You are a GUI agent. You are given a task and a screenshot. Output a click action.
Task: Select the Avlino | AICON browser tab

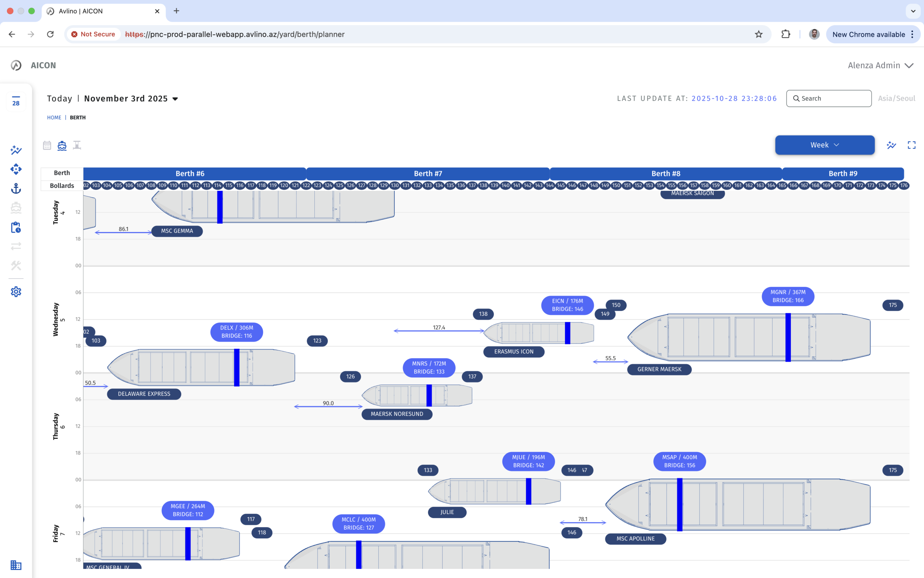point(103,11)
